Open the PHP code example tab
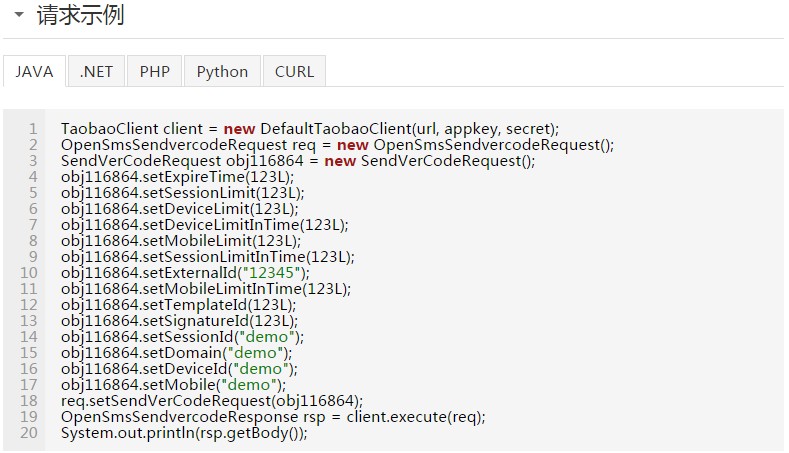Screen dimensions: 789x453 coord(154,71)
